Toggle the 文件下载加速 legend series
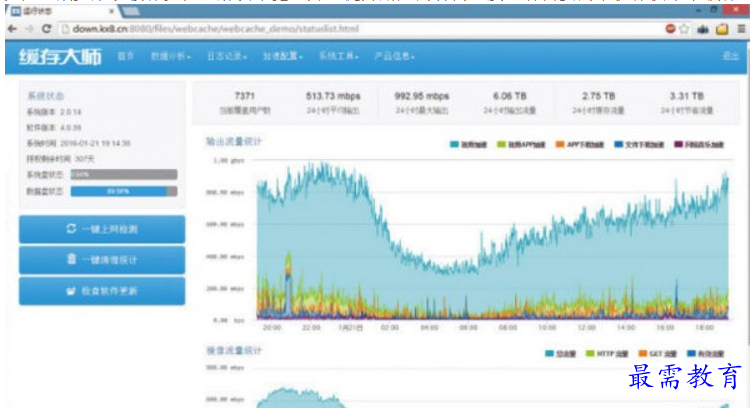750x408 pixels. pos(639,144)
